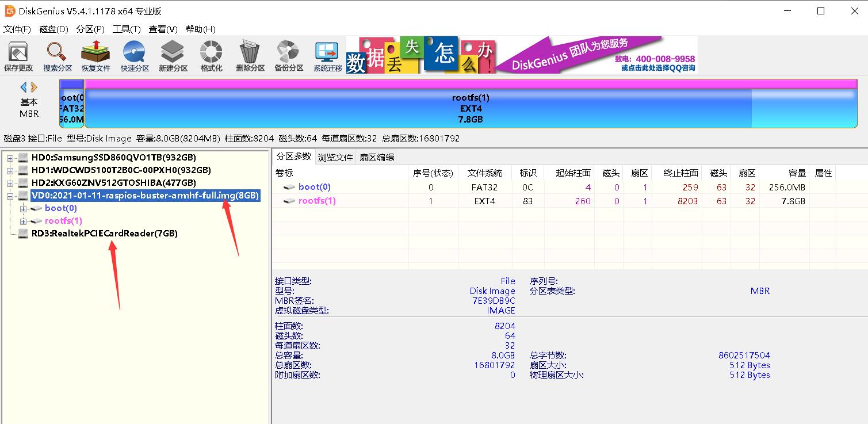Switch to the 扇区编辑 tab
This screenshot has height=424, width=868.
click(x=377, y=157)
